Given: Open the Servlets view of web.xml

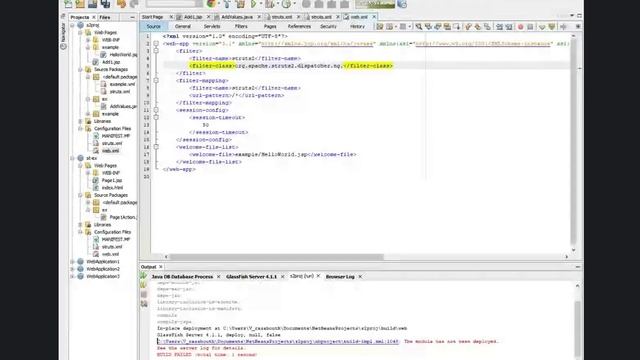Looking at the screenshot, I should coord(212,27).
